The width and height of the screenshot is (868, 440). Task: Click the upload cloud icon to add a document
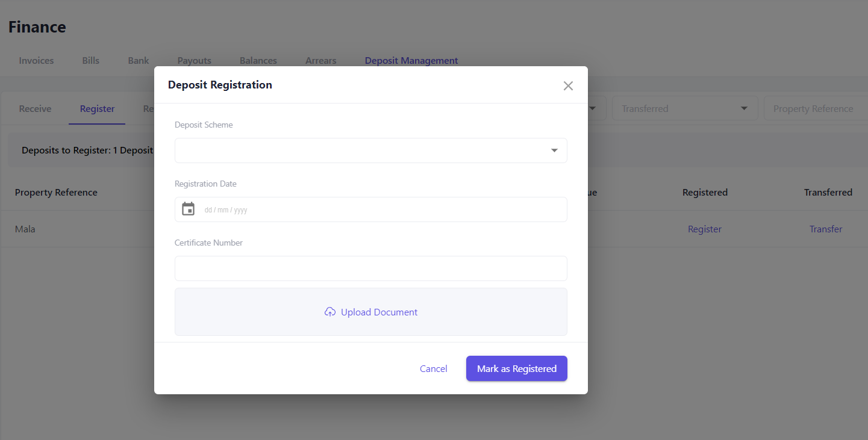(x=330, y=312)
